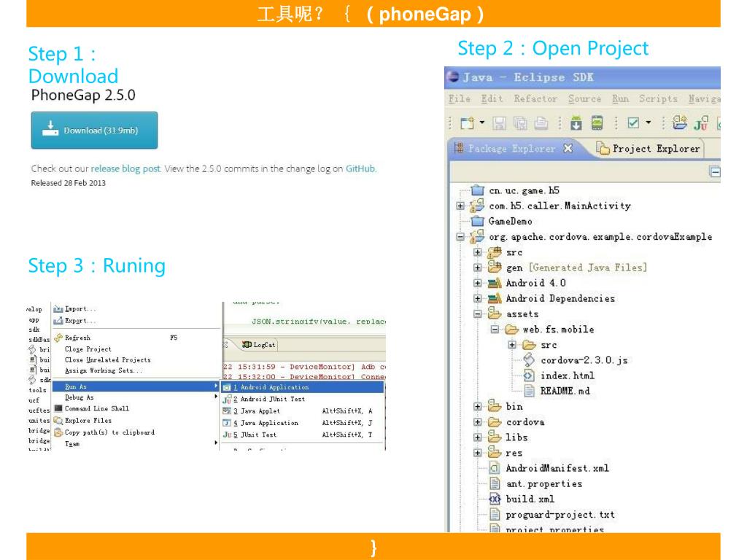The image size is (747, 560).
Task: Click the Download (31.9mb) button
Action: 94,131
